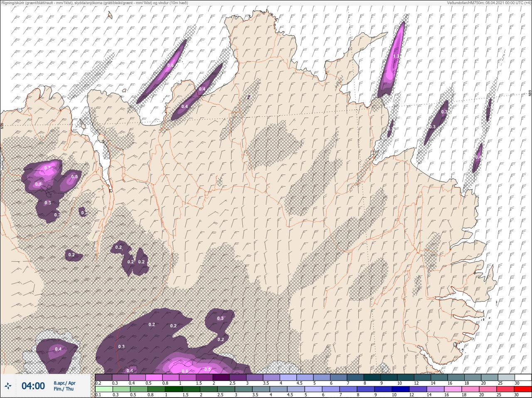Click the N99 label on the right map edge
The width and height of the screenshot is (532, 398).
tap(530, 94)
